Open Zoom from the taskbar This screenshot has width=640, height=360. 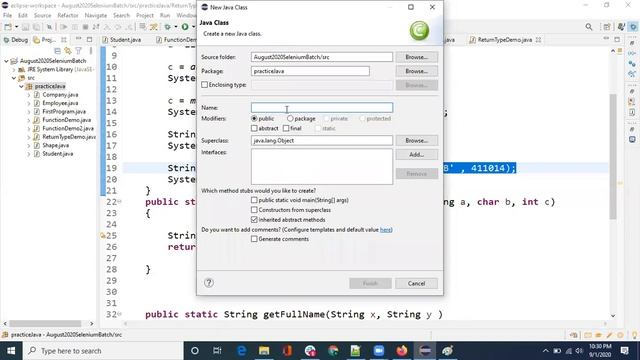click(379, 351)
